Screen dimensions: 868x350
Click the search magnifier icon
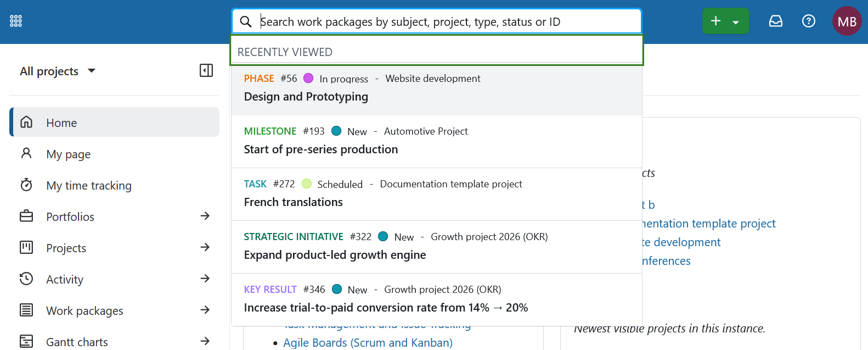[246, 21]
